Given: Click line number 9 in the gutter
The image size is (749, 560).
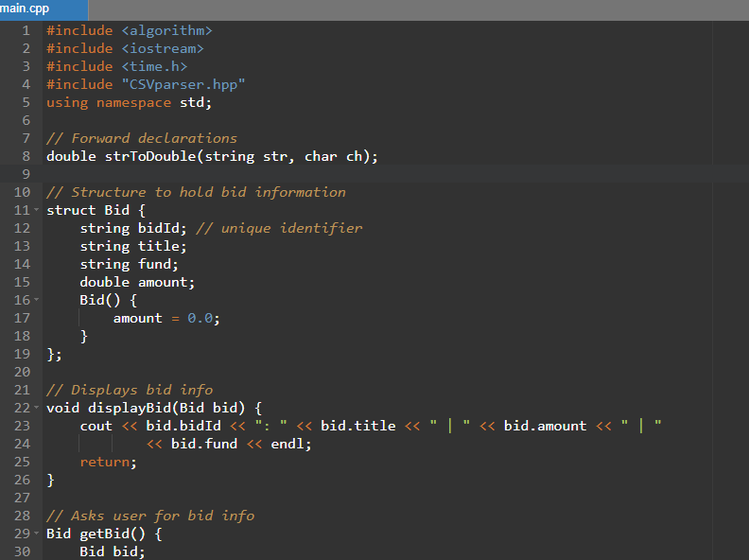Looking at the screenshot, I should click(x=26, y=174).
